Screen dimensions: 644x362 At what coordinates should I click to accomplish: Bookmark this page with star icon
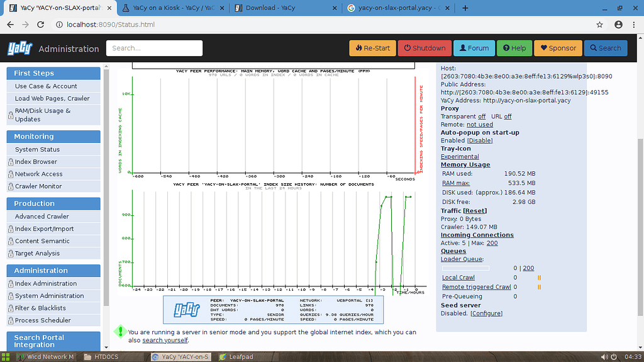pyautogui.click(x=599, y=25)
